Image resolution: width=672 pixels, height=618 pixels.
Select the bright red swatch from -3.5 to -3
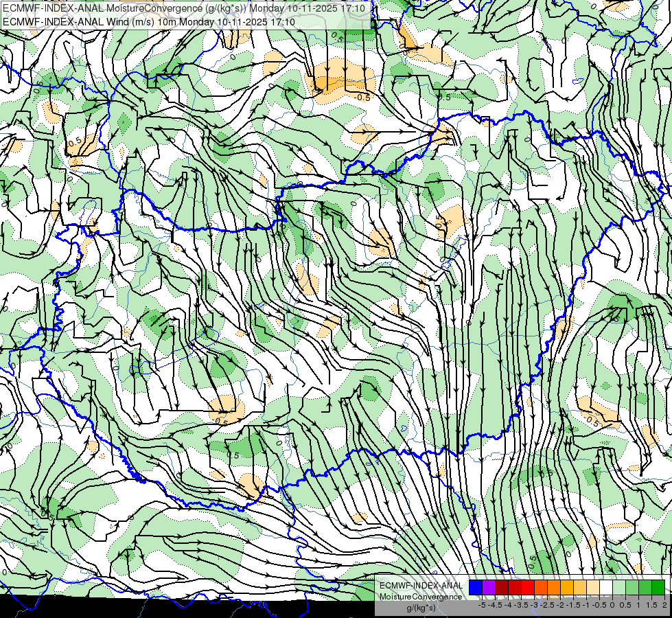(x=528, y=588)
